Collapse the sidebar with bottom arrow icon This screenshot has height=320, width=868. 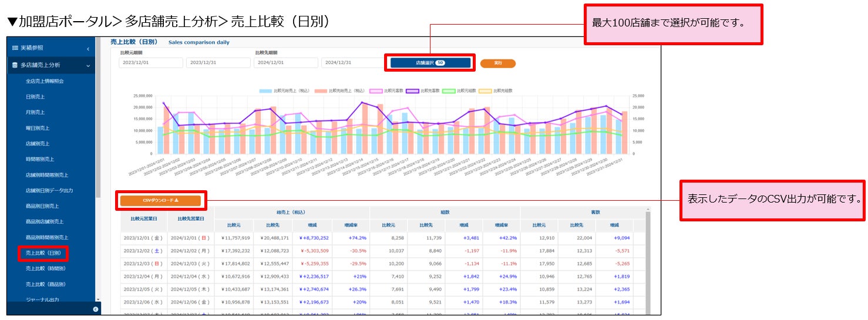pyautogui.click(x=95, y=309)
